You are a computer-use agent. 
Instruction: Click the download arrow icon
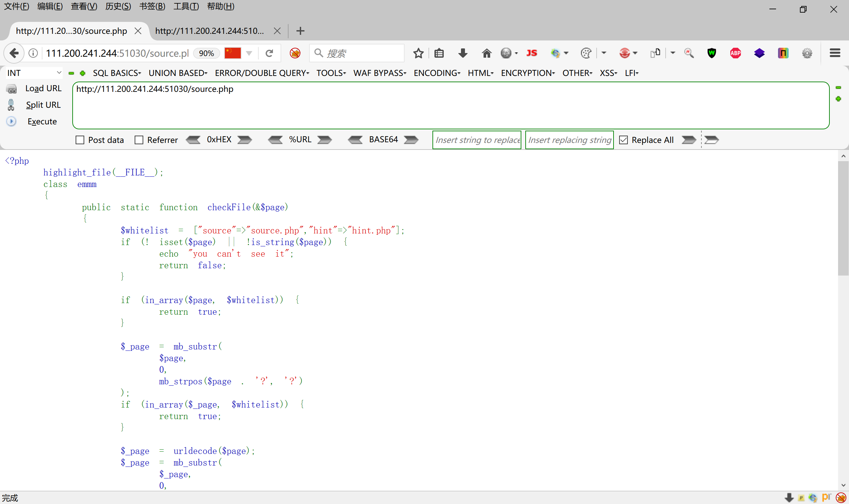click(463, 53)
